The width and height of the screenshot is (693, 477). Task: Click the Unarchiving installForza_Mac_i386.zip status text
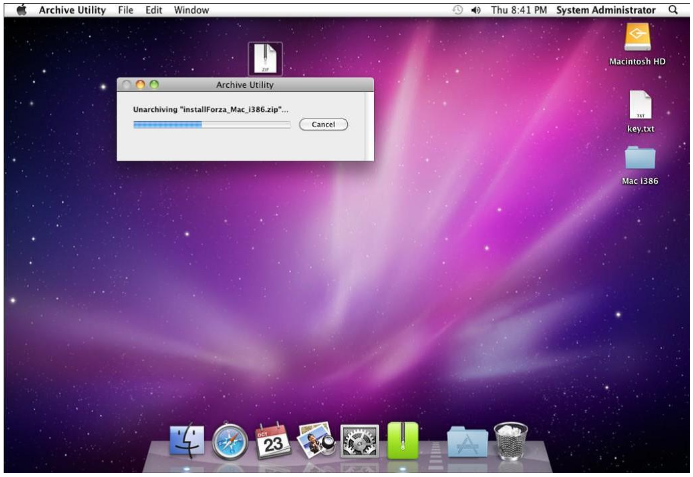click(x=210, y=110)
